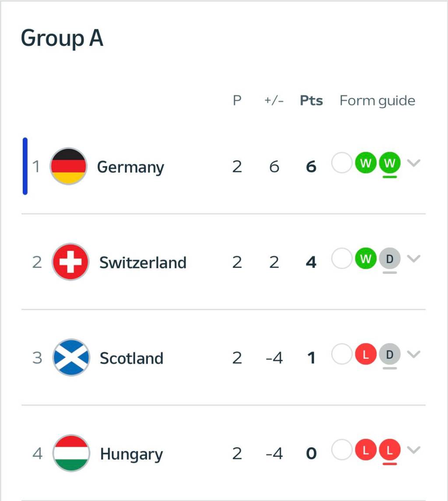Click the Form guide column header

(377, 101)
